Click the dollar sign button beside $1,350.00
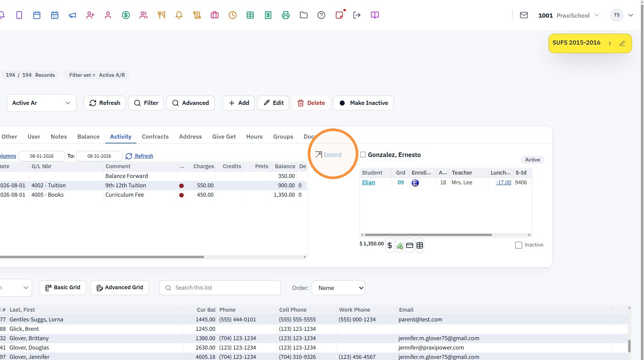 point(390,245)
